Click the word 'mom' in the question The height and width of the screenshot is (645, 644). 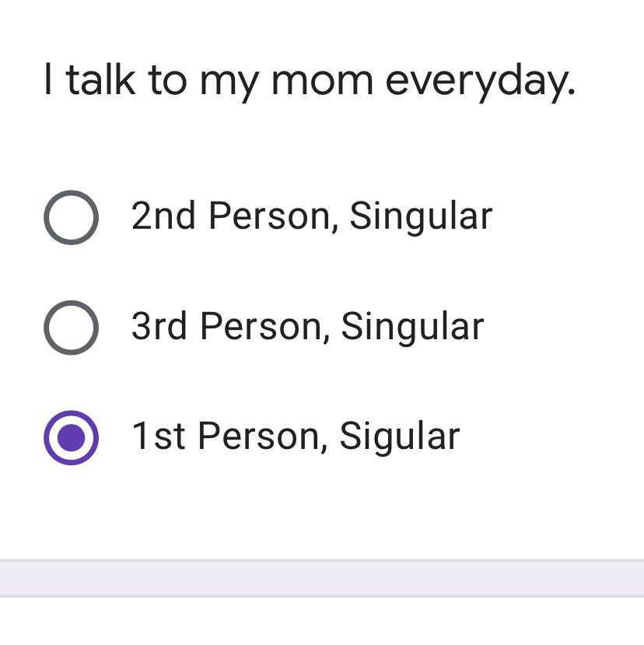tap(322, 80)
